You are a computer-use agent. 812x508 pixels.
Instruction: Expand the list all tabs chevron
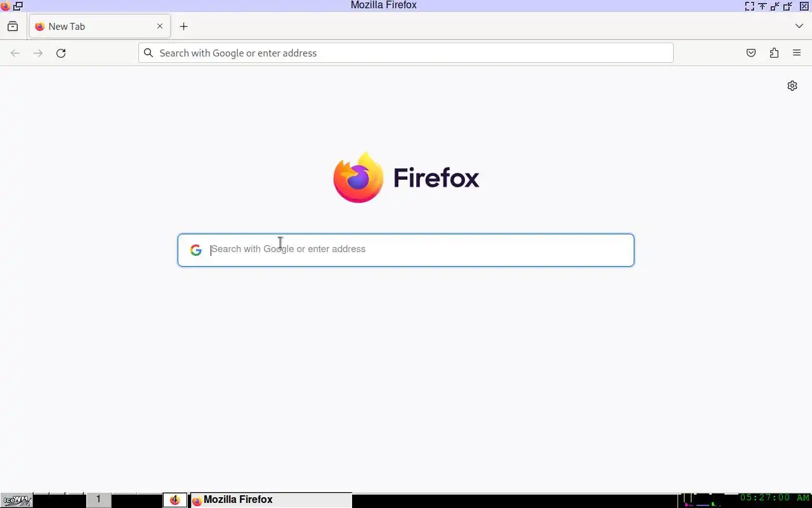[x=799, y=26]
